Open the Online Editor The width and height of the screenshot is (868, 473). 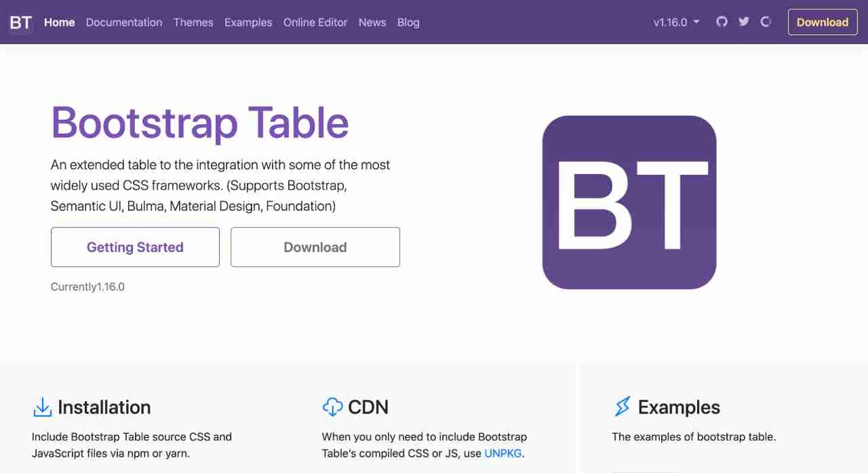(x=315, y=22)
